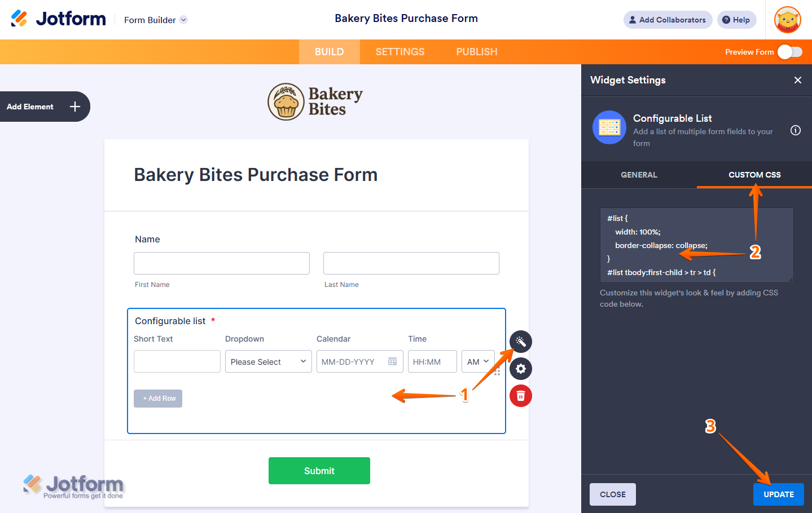
Task: Toggle the Preview Form switch
Action: [789, 52]
